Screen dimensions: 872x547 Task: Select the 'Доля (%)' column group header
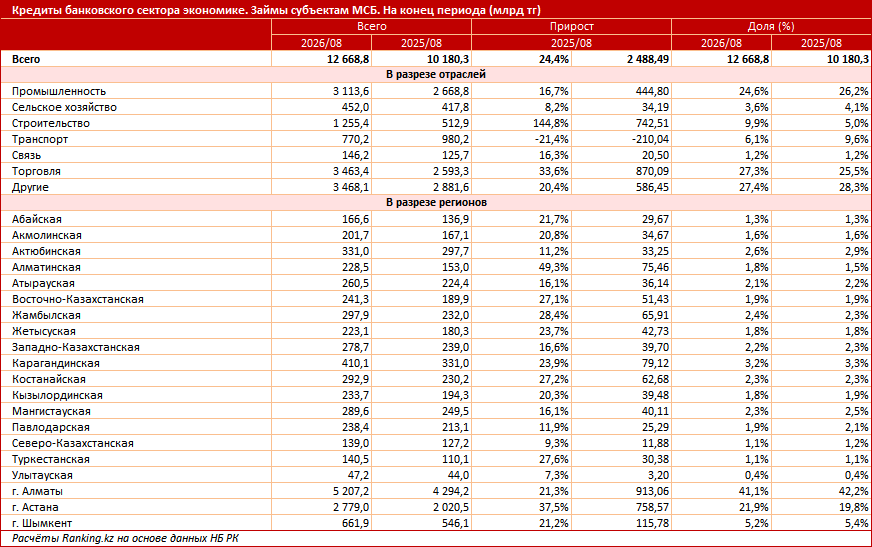point(771,26)
